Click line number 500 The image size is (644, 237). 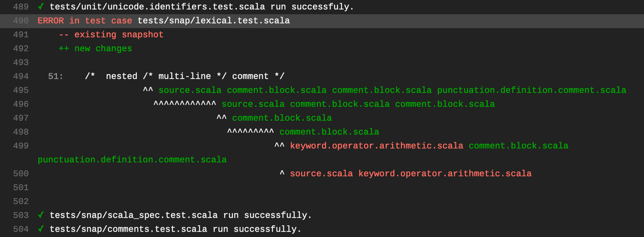click(21, 174)
